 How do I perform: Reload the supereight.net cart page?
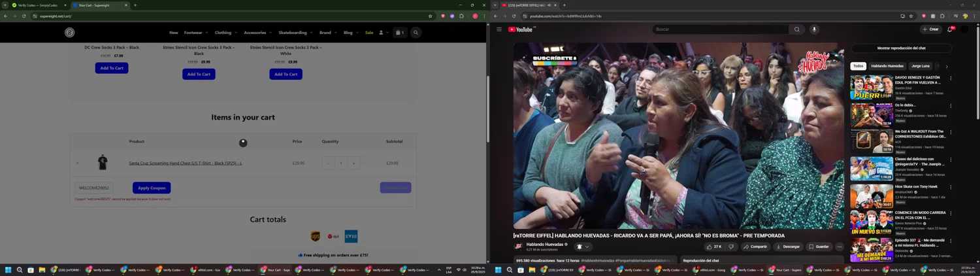24,16
